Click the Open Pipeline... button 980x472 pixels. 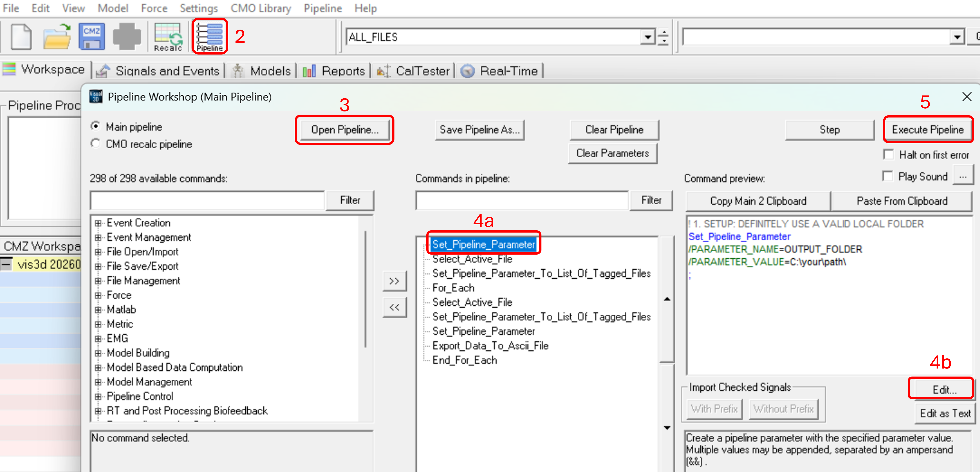344,130
